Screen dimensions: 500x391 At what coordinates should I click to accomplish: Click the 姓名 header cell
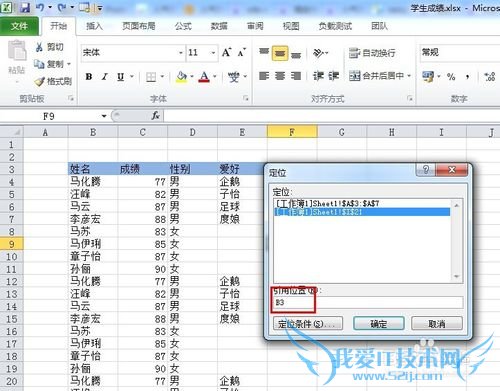(x=93, y=169)
